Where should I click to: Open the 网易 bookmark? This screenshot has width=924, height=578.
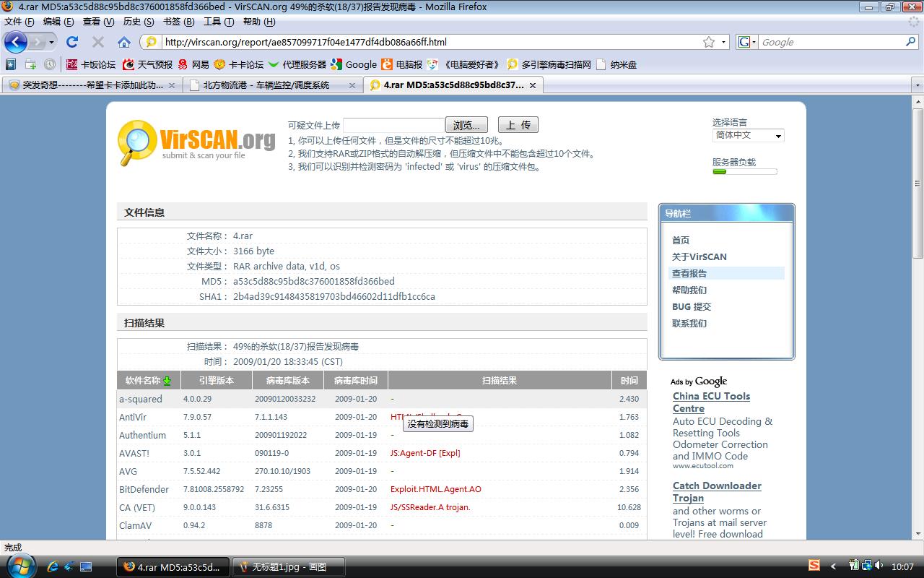[x=193, y=64]
